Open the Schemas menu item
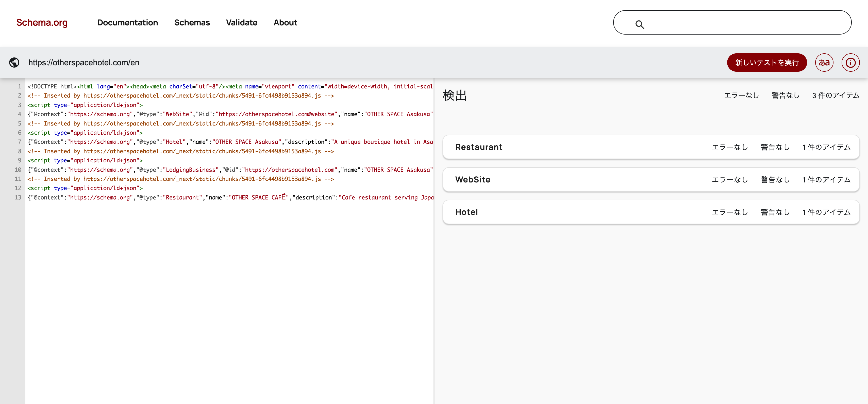Image resolution: width=868 pixels, height=404 pixels. coord(192,23)
